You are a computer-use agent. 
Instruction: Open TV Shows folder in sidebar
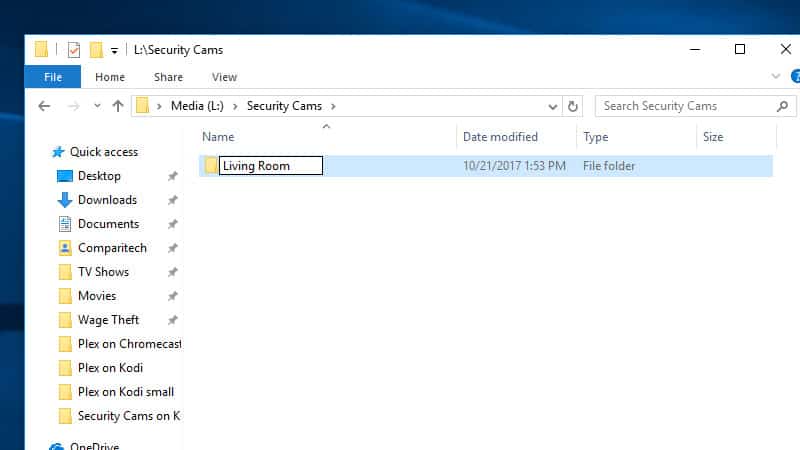click(103, 272)
